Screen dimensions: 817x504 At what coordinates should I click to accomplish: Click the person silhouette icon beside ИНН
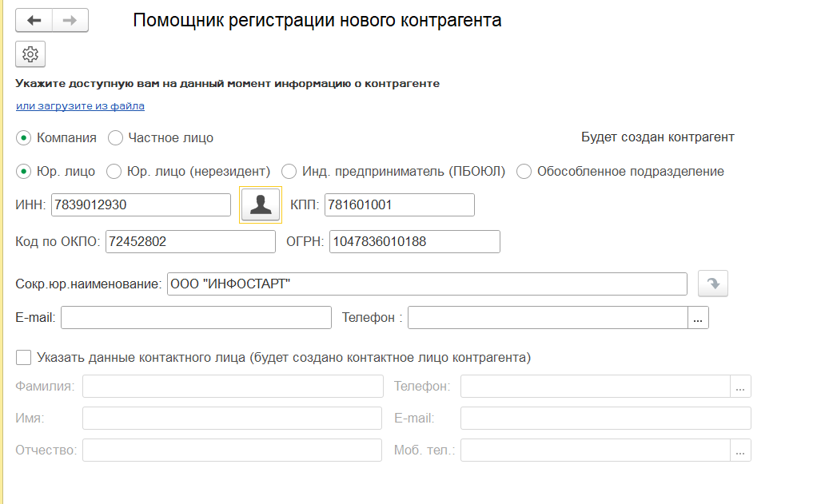[261, 204]
